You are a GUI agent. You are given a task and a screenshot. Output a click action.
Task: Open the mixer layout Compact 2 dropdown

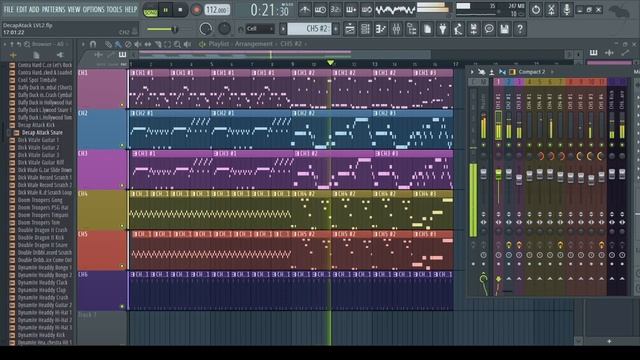click(531, 72)
